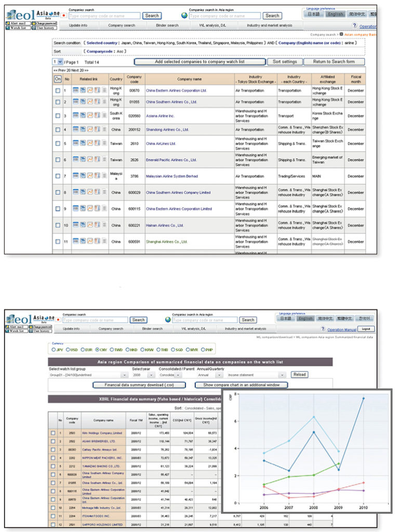
Task: Click the On button in the table header
Action: (x=58, y=79)
